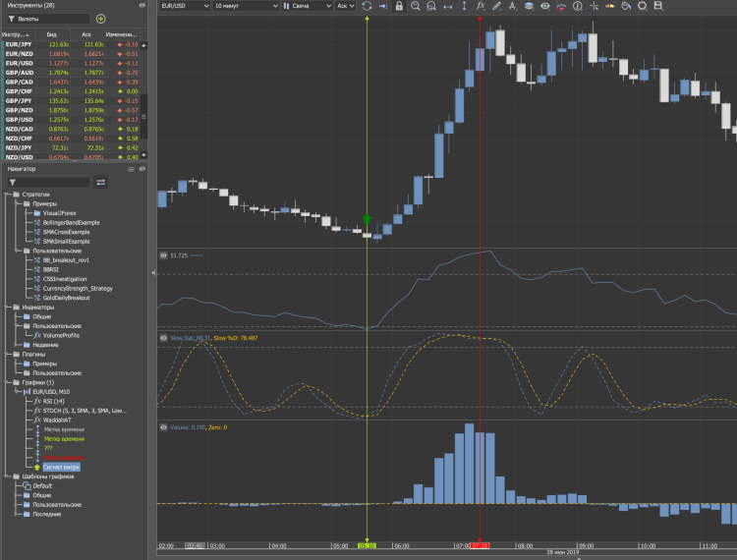
Task: Click the save diskette icon
Action: click(x=658, y=6)
